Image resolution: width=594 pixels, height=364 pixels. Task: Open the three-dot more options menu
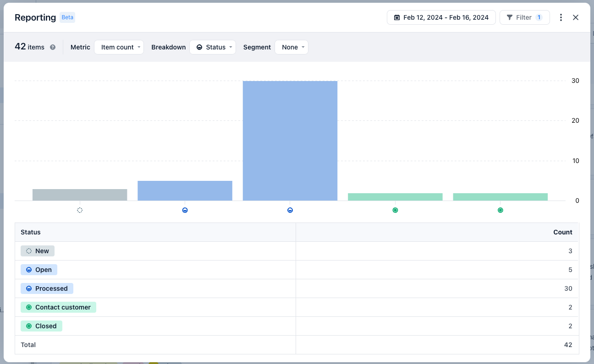(561, 17)
